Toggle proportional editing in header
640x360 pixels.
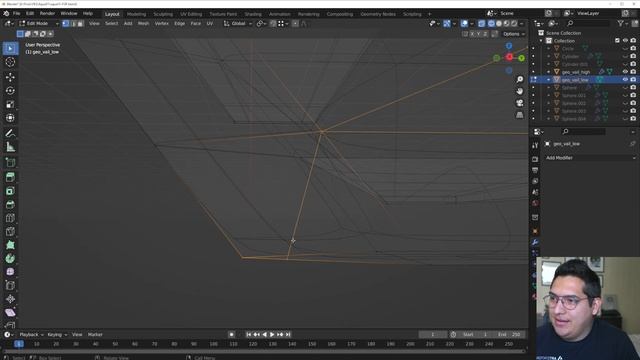pos(296,24)
